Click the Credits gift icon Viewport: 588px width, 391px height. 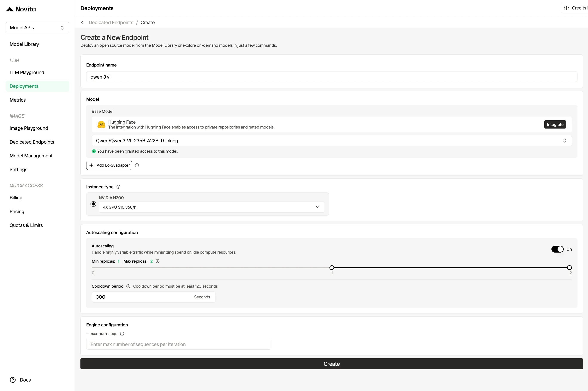click(566, 8)
